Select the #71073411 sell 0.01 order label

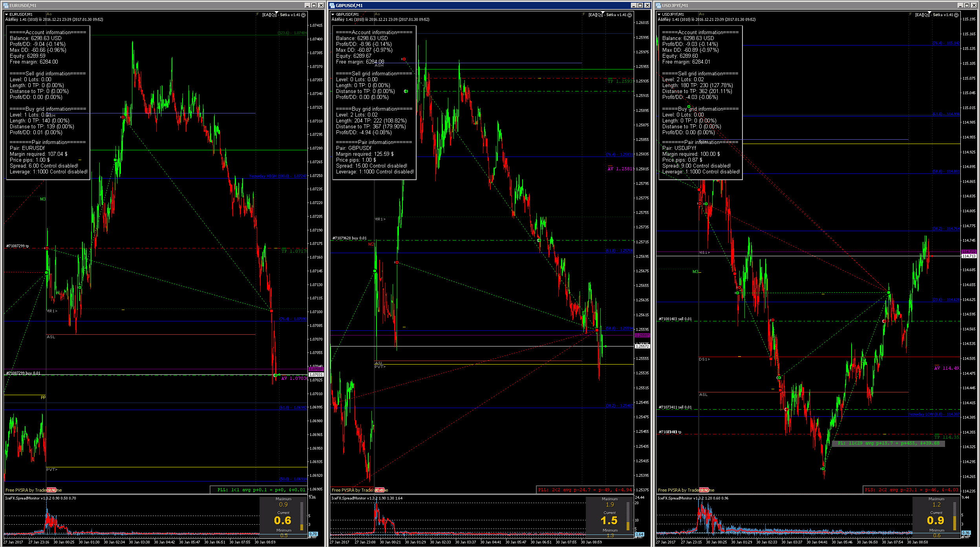click(675, 407)
